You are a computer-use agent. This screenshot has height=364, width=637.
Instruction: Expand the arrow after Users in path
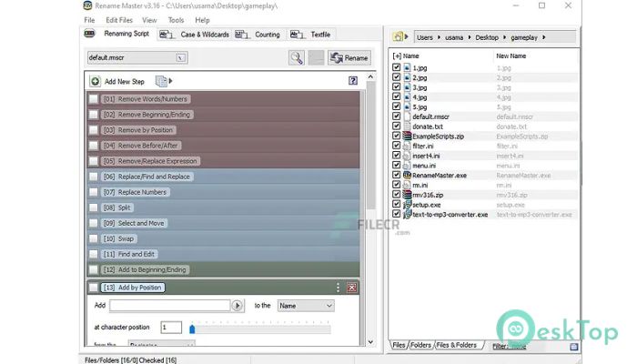(439, 37)
